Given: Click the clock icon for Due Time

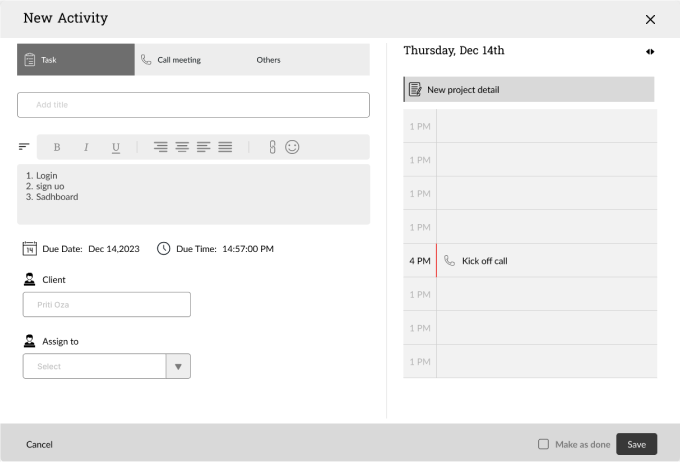Looking at the screenshot, I should point(163,249).
